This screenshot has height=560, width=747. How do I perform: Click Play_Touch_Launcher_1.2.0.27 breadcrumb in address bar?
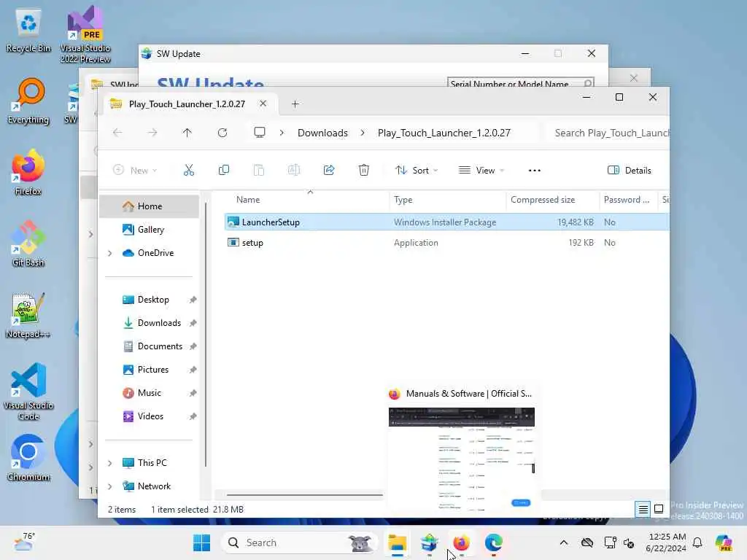(444, 133)
